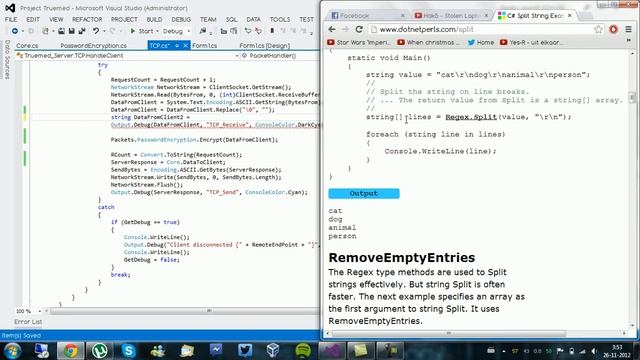Open the EDIT menu
Viewport: 640px width, 360px height.
[33, 20]
